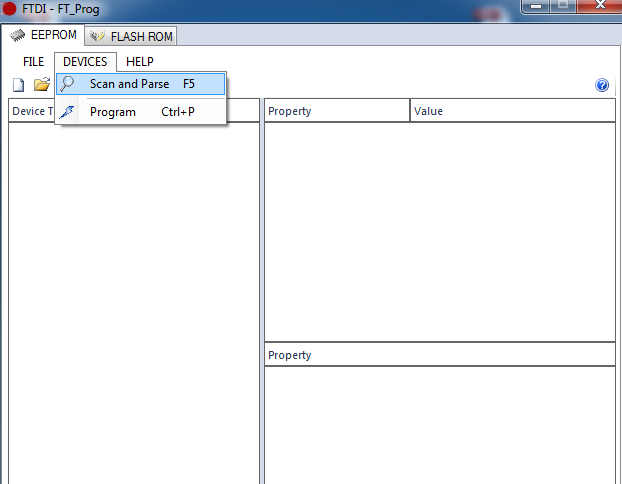622x484 pixels.
Task: Choose Program from the DEVICES menu
Action: (140, 112)
